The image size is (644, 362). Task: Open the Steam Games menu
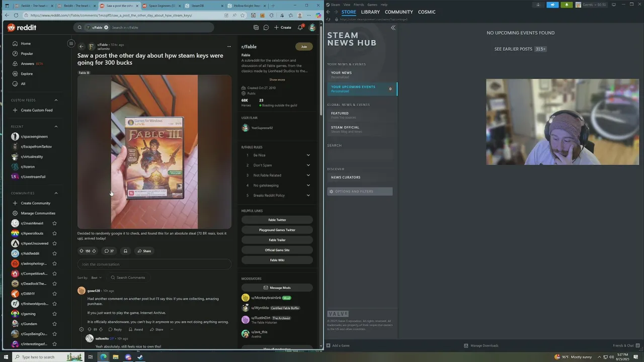[x=372, y=5]
